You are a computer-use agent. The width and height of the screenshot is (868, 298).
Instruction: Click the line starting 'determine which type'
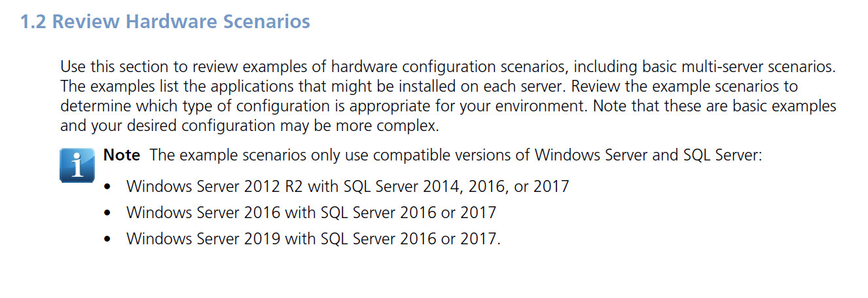448,106
